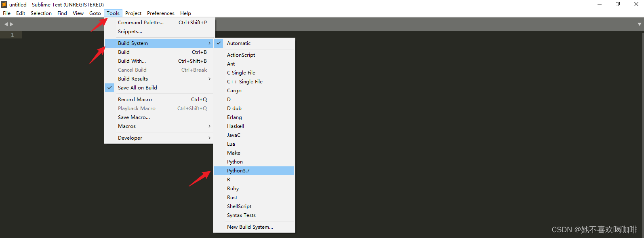Choose Snippets... from Tools menu
The height and width of the screenshot is (238, 644).
pyautogui.click(x=160, y=31)
